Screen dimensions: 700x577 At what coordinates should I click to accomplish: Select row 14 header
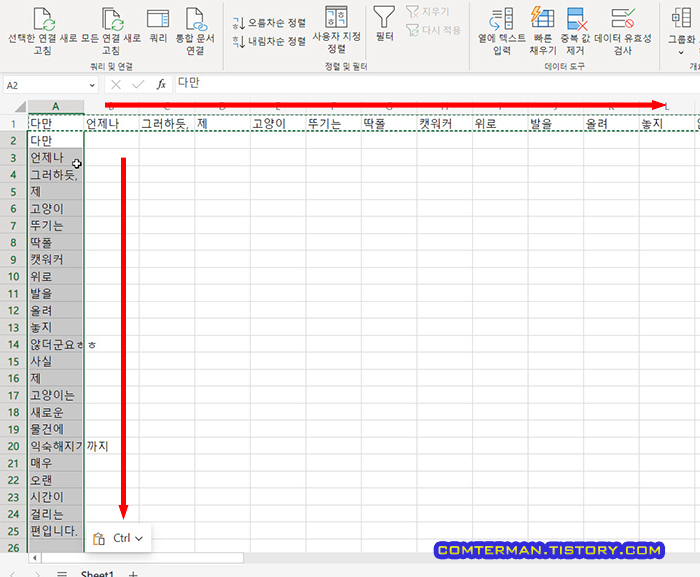coord(13,344)
